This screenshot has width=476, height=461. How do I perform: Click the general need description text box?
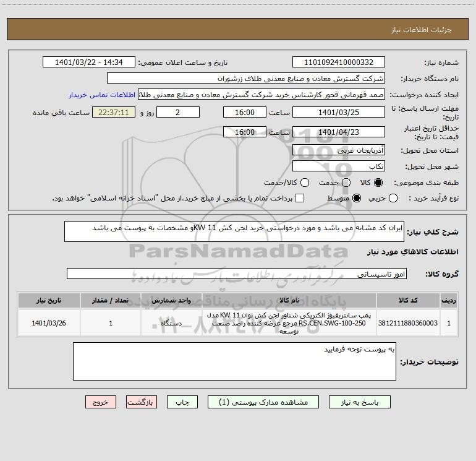coord(234,231)
